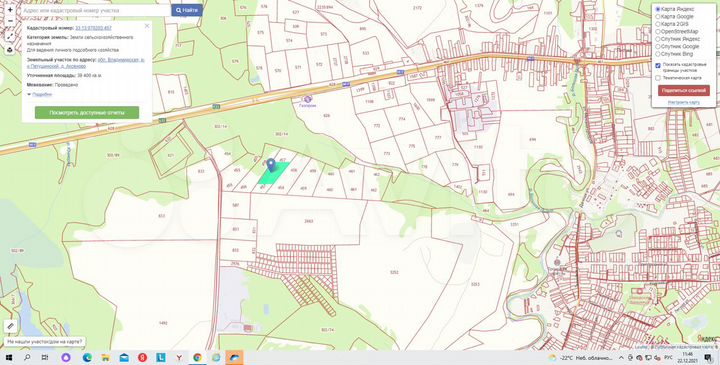
Task: Click parcel 5252 on the map
Action: pos(394,272)
